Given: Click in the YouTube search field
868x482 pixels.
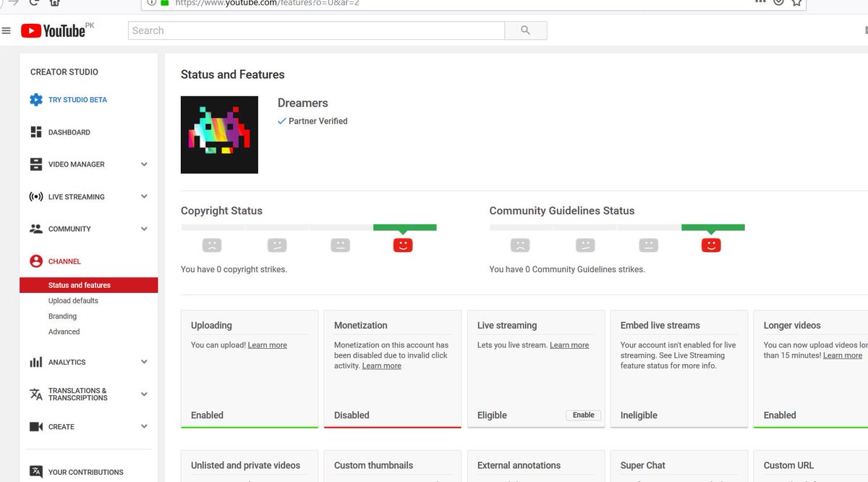Looking at the screenshot, I should (x=316, y=30).
